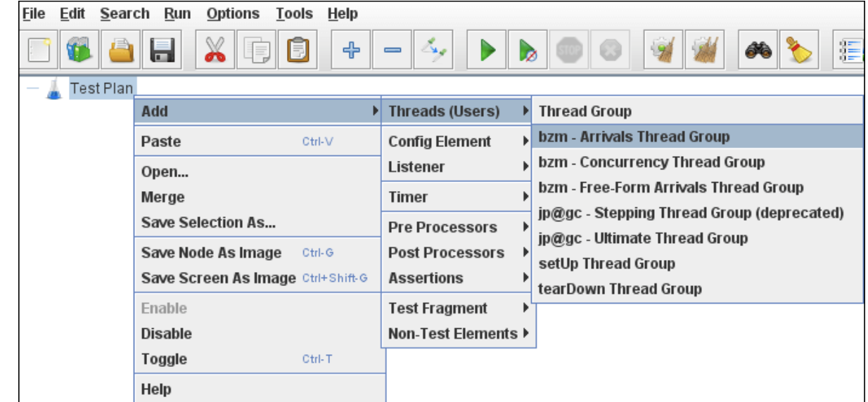Click the Clear All double-broom icon

703,51
